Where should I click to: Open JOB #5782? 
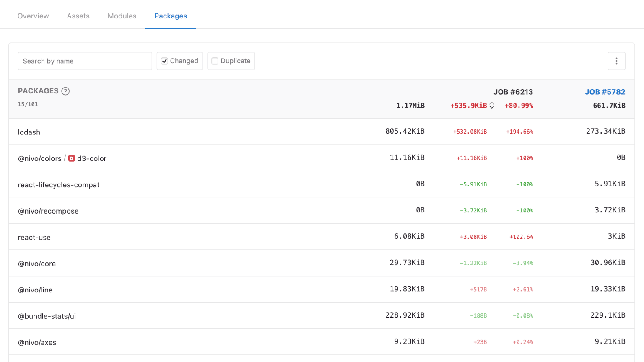coord(605,92)
